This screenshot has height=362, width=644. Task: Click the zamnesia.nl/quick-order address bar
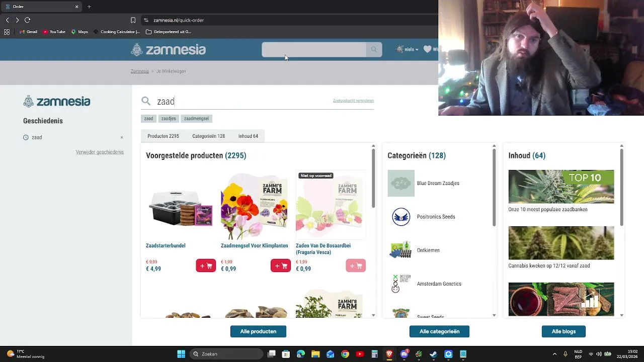click(x=179, y=20)
